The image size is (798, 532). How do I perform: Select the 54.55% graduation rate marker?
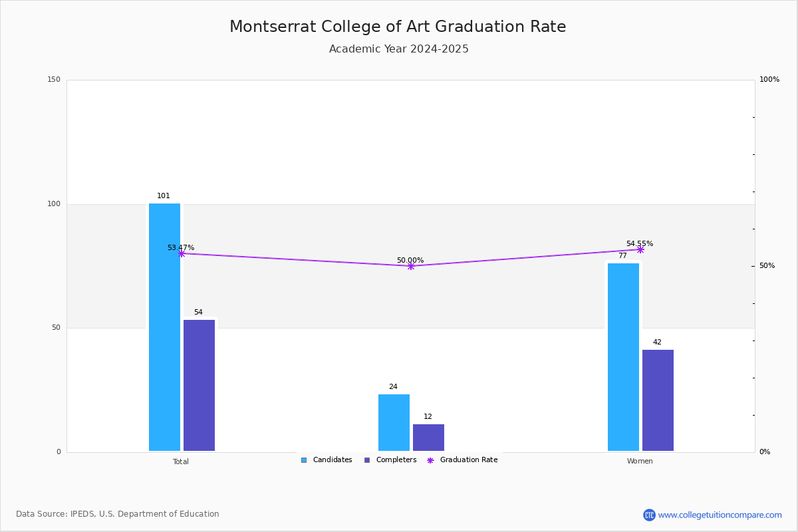coord(640,249)
